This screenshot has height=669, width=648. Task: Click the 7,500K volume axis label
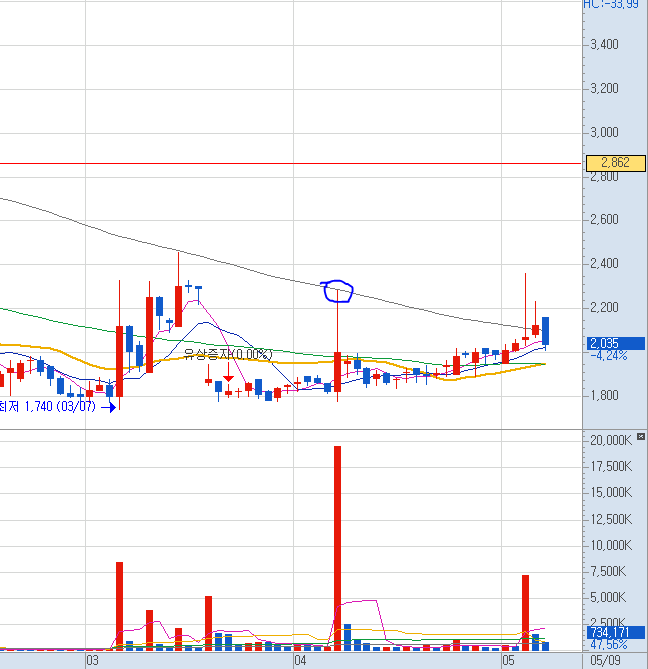608,571
